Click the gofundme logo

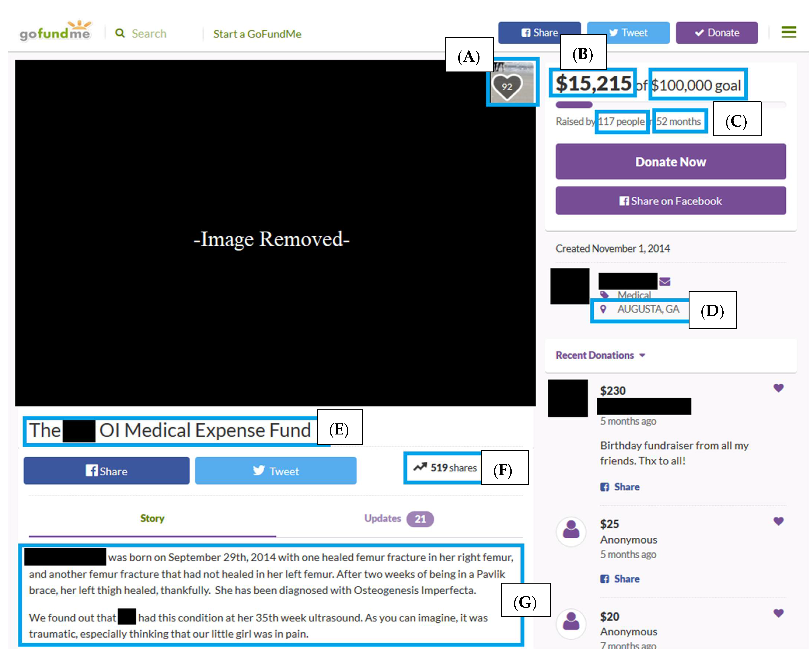click(55, 32)
